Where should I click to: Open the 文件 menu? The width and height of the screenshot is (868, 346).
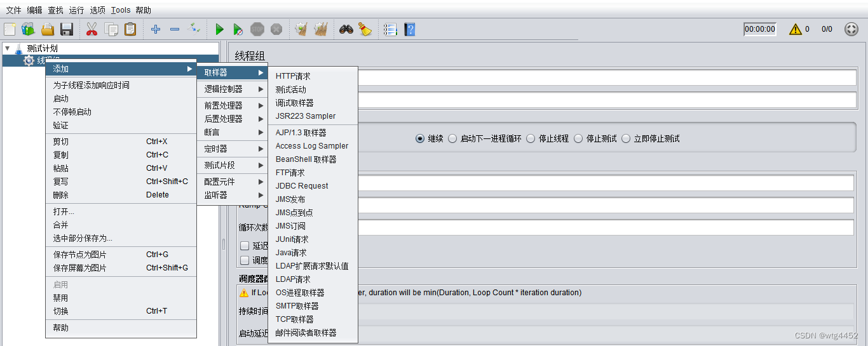click(14, 10)
